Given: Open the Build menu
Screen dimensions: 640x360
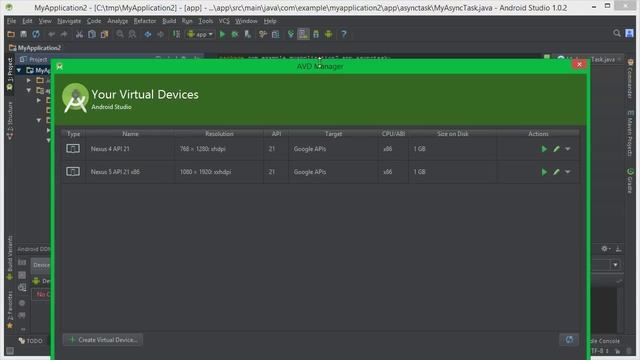Looking at the screenshot, I should coord(169,21).
